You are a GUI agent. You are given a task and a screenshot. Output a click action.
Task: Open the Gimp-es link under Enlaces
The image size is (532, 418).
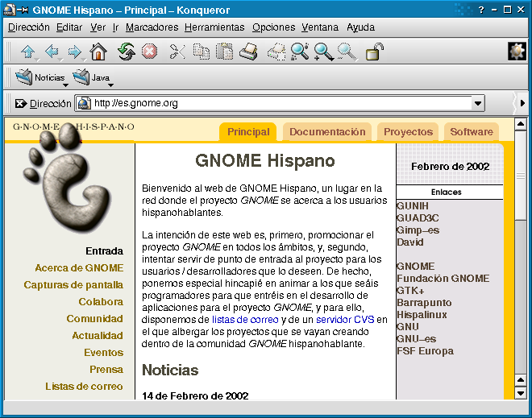pyautogui.click(x=418, y=230)
